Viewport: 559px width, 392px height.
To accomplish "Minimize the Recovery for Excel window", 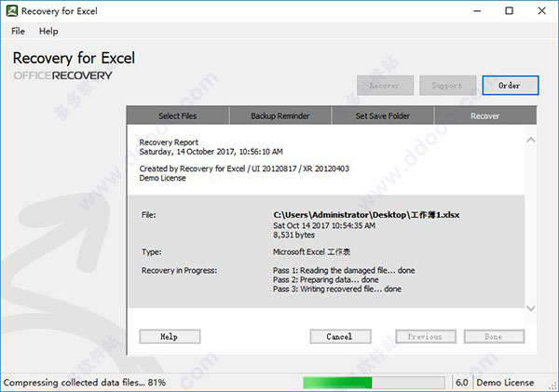I will (477, 11).
